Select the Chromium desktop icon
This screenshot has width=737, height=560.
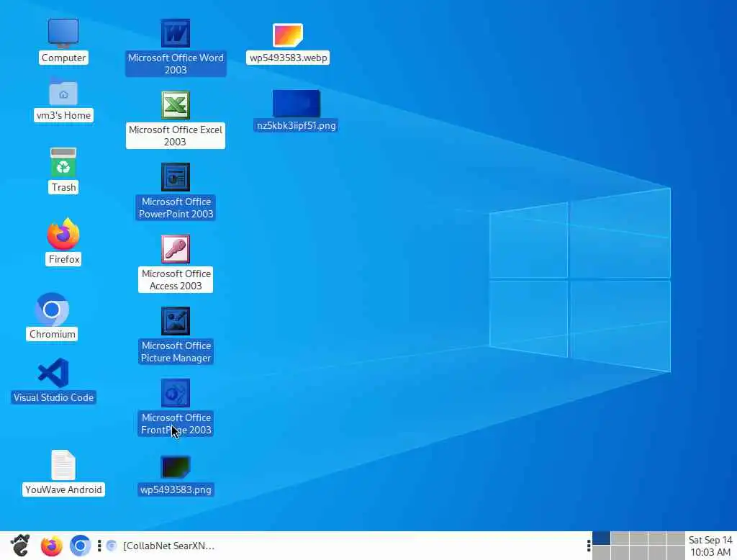click(x=52, y=309)
